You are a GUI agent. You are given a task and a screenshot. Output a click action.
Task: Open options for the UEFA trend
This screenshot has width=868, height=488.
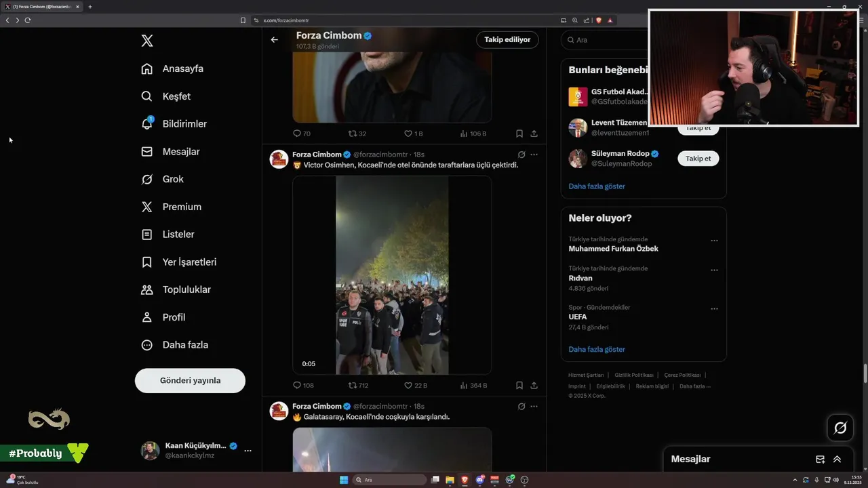click(714, 308)
